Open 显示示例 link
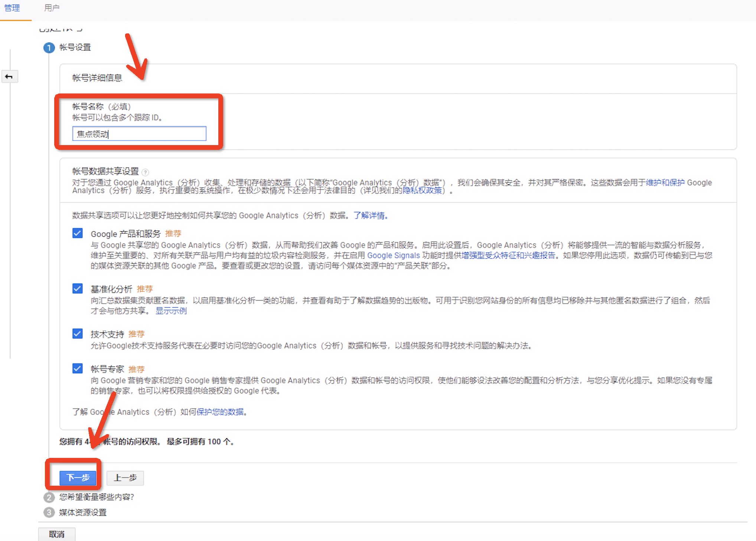The width and height of the screenshot is (756, 541). tap(171, 311)
